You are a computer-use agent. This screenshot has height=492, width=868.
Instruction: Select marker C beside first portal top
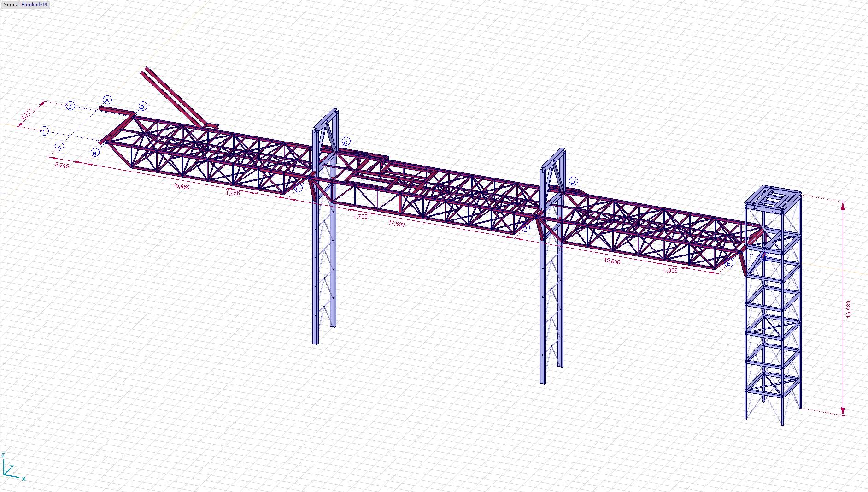point(346,142)
